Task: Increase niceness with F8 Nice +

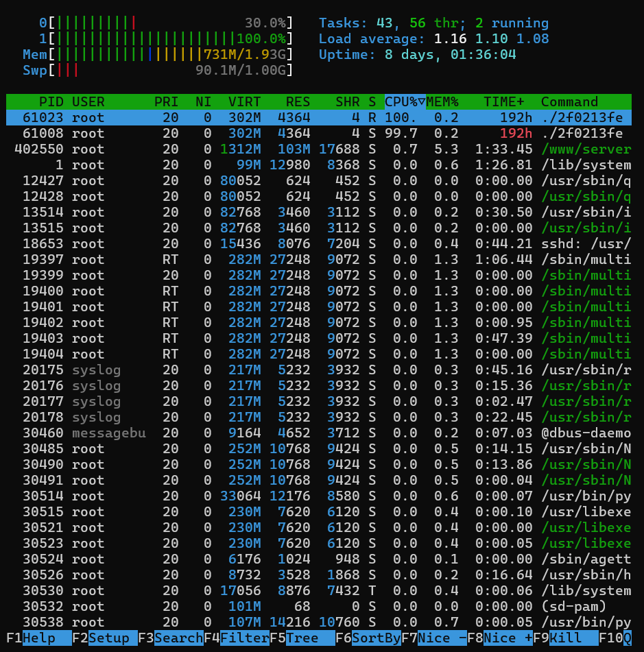Action: [504, 638]
